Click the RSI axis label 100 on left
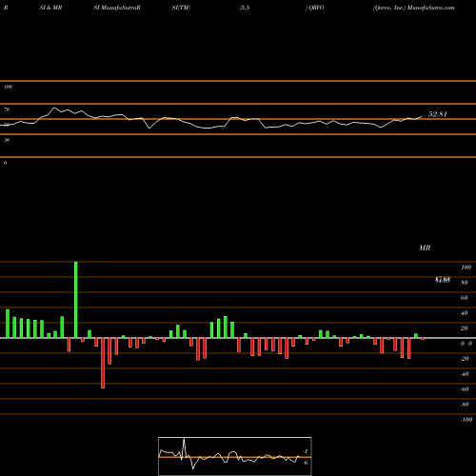476x476 pixels. (8, 87)
